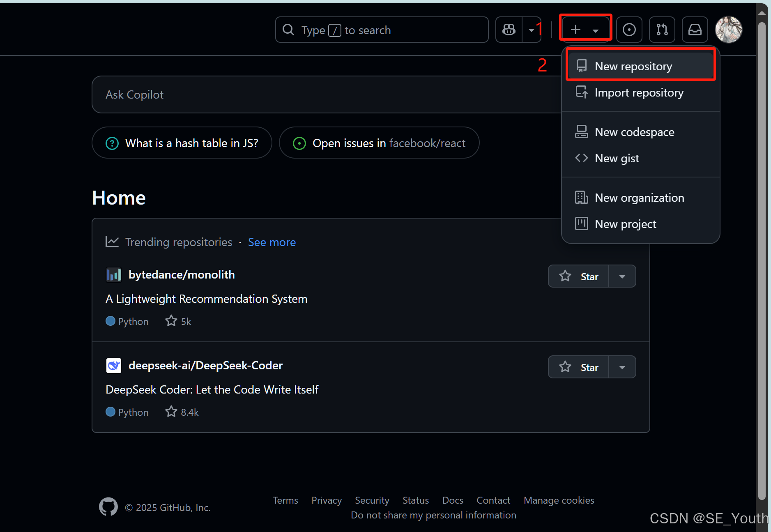This screenshot has width=771, height=532.
Task: Open the Terms footer link
Action: 285,500
